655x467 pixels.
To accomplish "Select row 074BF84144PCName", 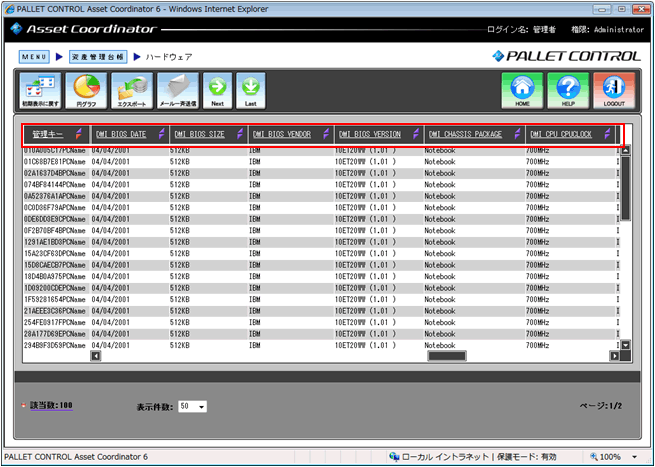I will (x=321, y=185).
